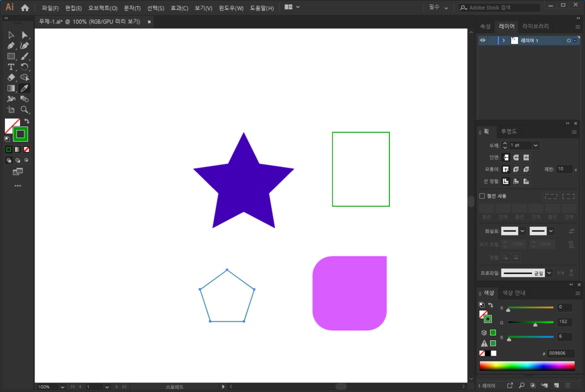The width and height of the screenshot is (585, 392).
Task: Activate the Type tool
Action: [11, 67]
